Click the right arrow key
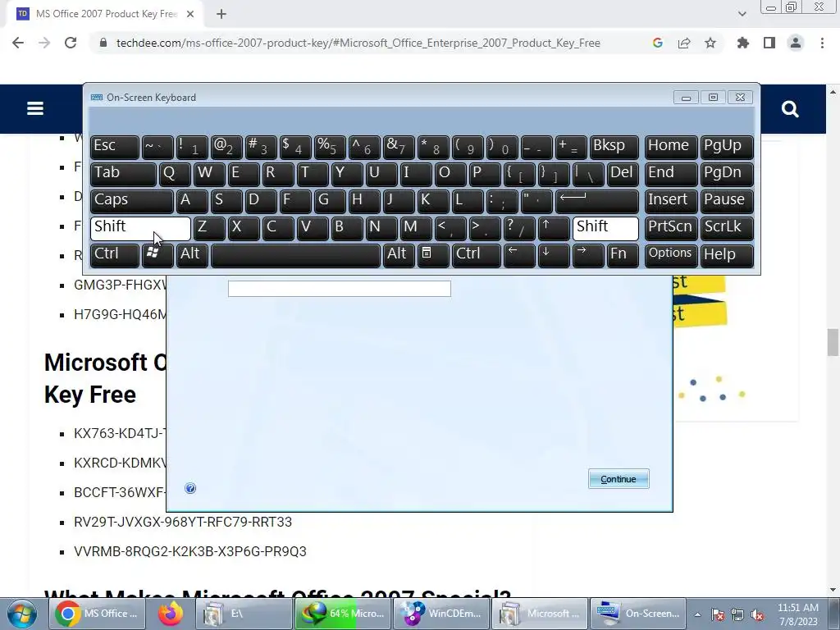840x630 pixels. click(x=587, y=256)
